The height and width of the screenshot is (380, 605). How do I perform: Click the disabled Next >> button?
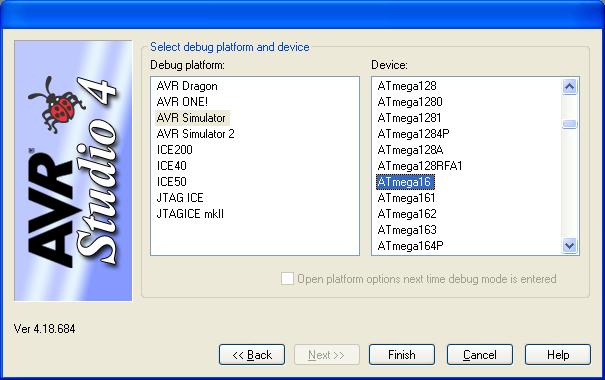coord(326,355)
